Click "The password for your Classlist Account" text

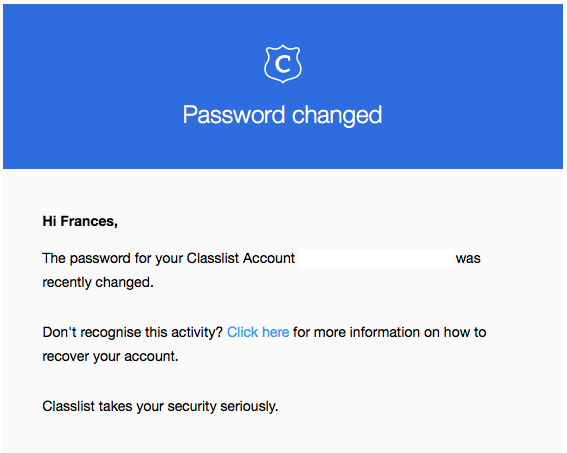(169, 258)
